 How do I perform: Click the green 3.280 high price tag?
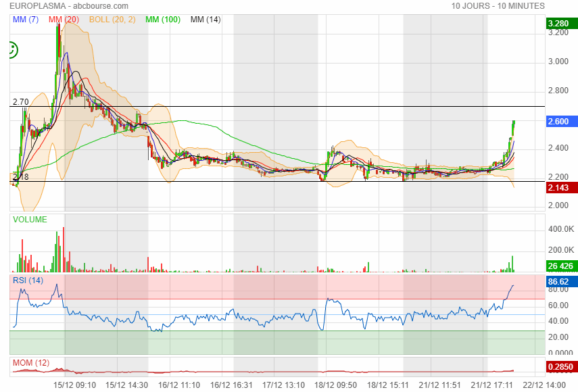click(x=562, y=23)
